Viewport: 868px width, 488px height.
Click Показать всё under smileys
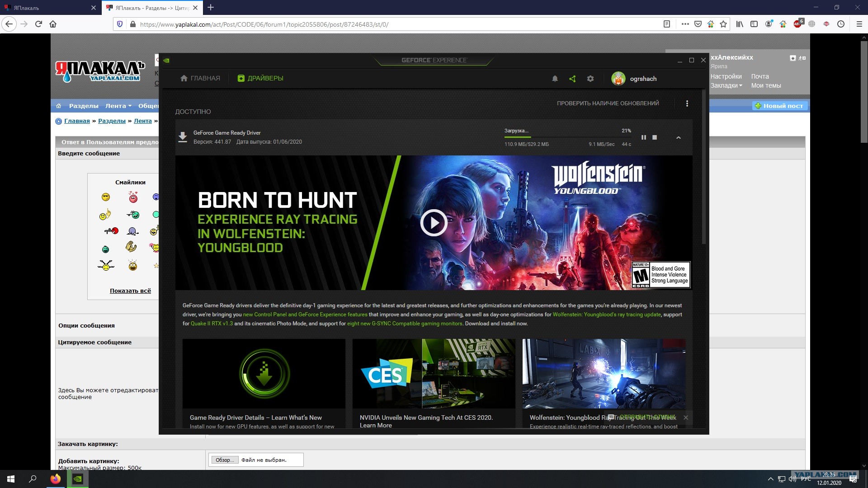coord(130,291)
